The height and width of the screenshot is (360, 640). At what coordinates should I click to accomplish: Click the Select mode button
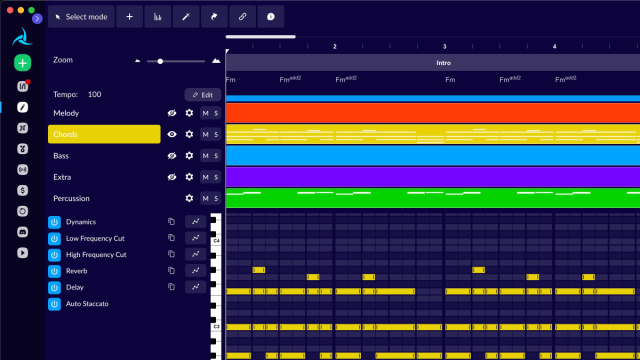81,17
